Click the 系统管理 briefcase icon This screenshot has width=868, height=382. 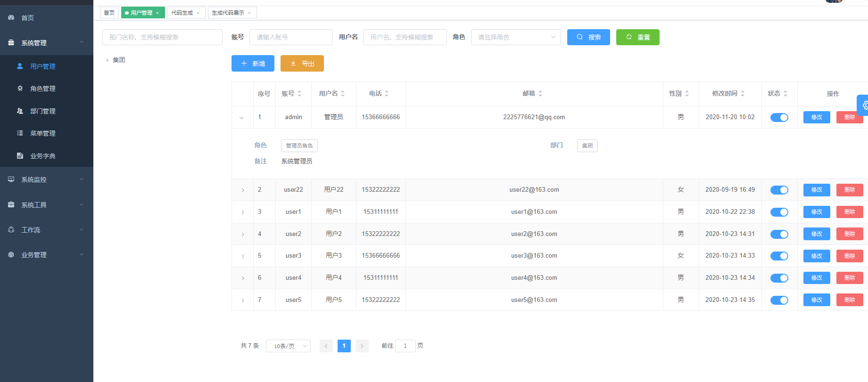tap(11, 42)
